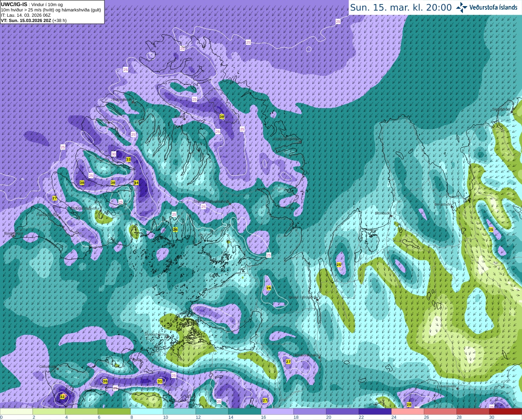Select the dark red legend swatch above 30
The image size is (522, 420).
pyautogui.click(x=506, y=411)
